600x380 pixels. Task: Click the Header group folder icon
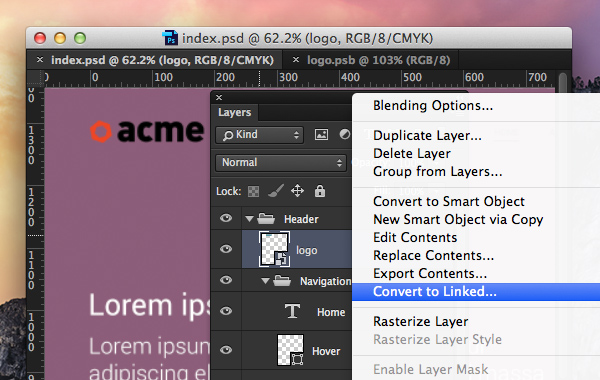[x=266, y=219]
